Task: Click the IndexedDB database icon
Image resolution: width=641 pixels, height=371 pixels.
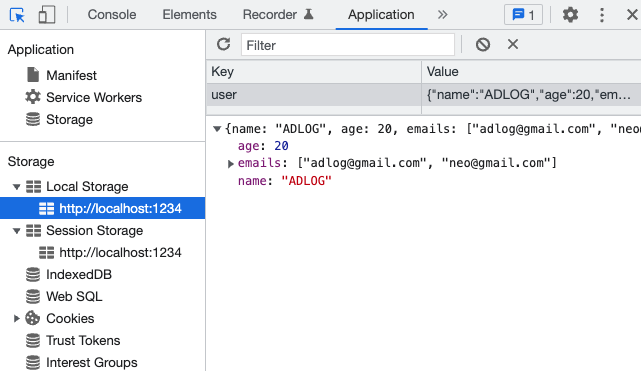Action: coord(33,275)
